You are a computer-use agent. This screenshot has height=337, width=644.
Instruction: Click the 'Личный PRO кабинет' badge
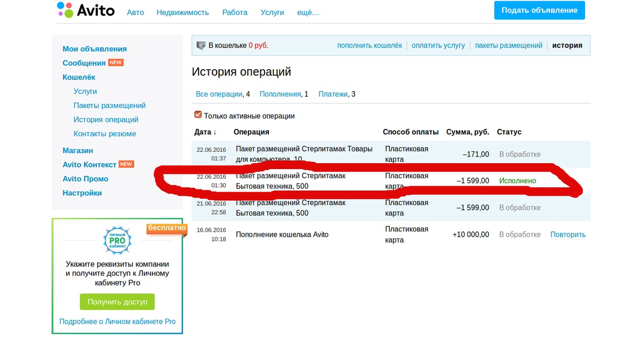[118, 240]
